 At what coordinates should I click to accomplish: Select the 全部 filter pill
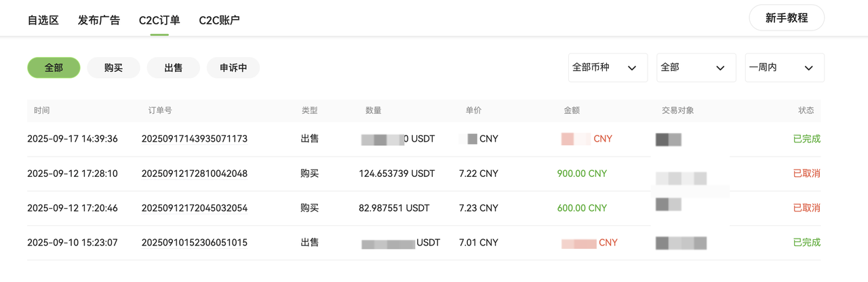tap(54, 68)
